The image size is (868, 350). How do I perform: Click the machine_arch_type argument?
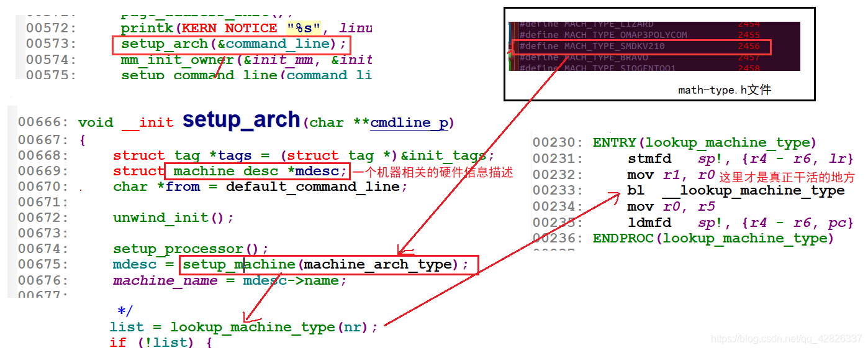(x=377, y=265)
